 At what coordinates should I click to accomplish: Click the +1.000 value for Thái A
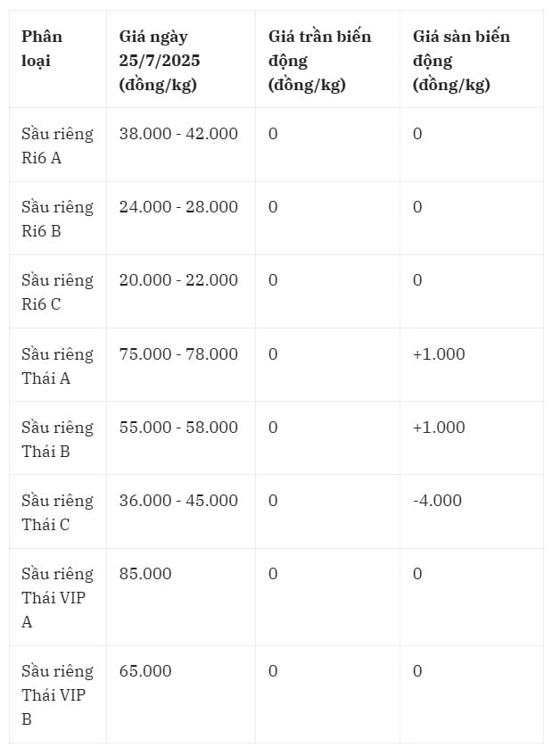click(439, 354)
